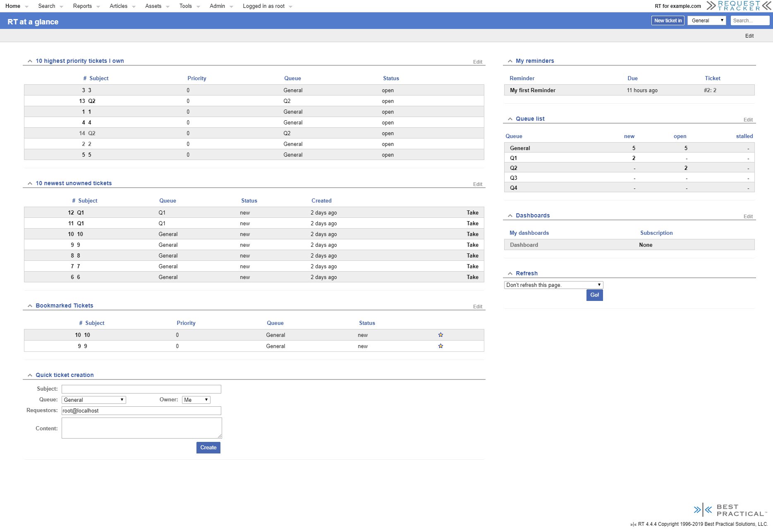This screenshot has height=532, width=773.
Task: Toggle bookmark star for ticket 9
Action: point(440,346)
